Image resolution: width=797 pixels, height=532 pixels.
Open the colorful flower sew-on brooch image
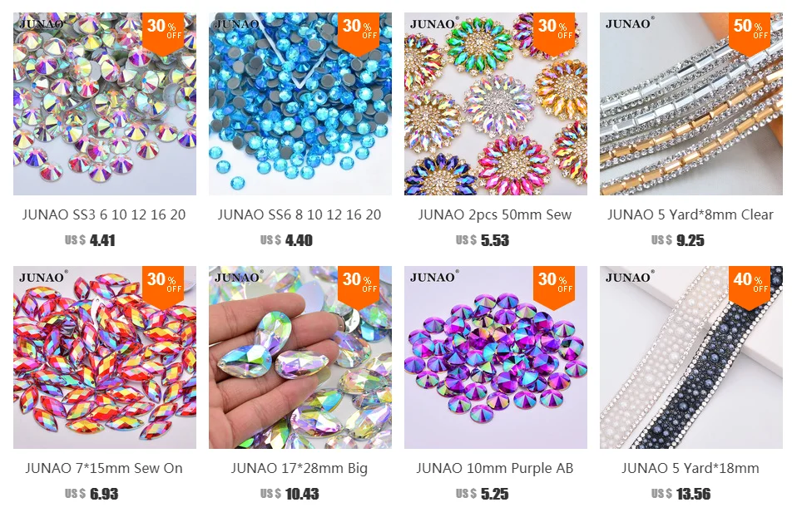click(496, 104)
